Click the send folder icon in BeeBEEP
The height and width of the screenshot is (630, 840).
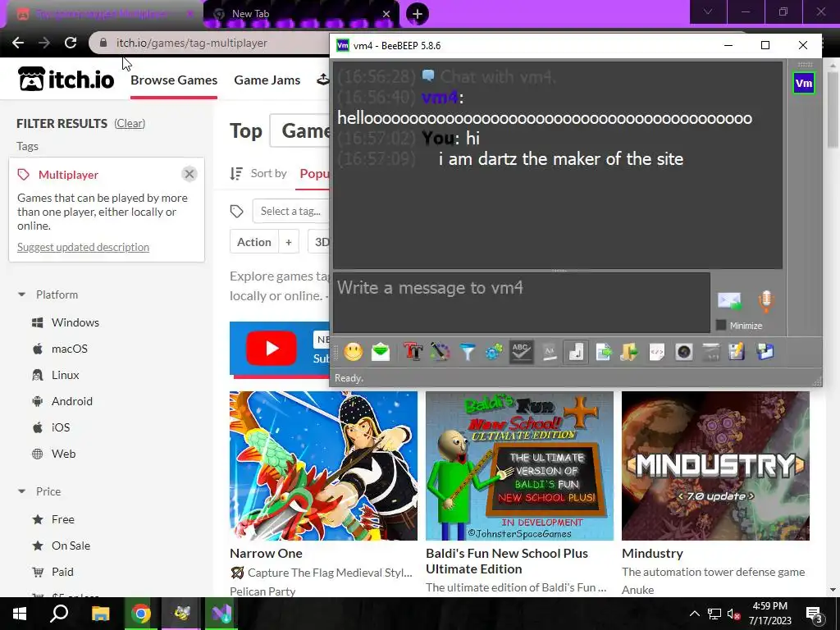click(x=630, y=352)
